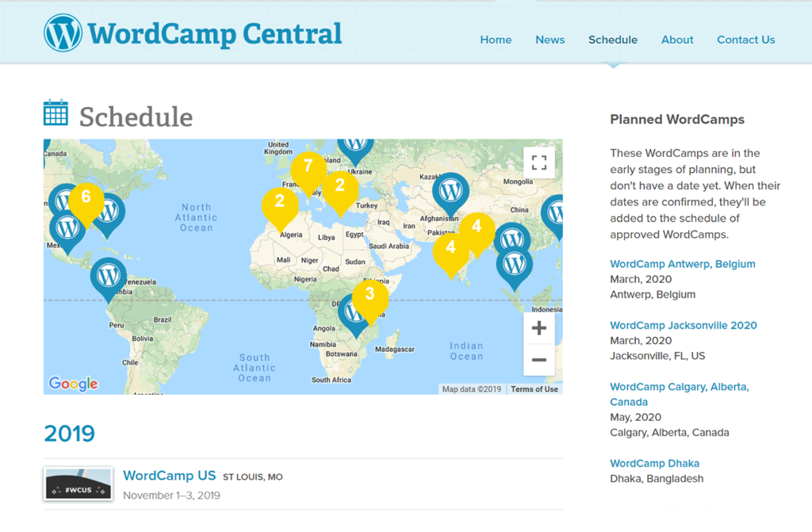Go to the News page

550,40
